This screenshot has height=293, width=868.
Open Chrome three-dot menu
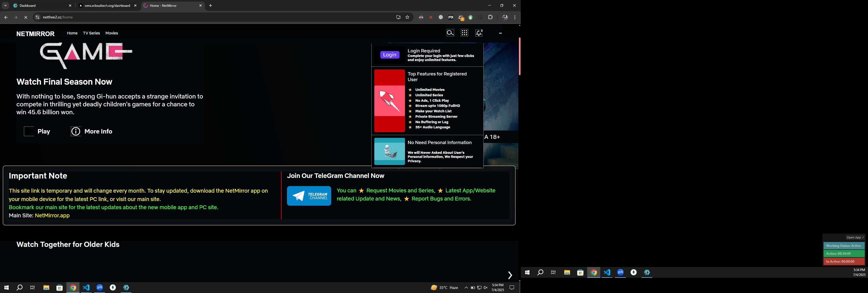(515, 17)
